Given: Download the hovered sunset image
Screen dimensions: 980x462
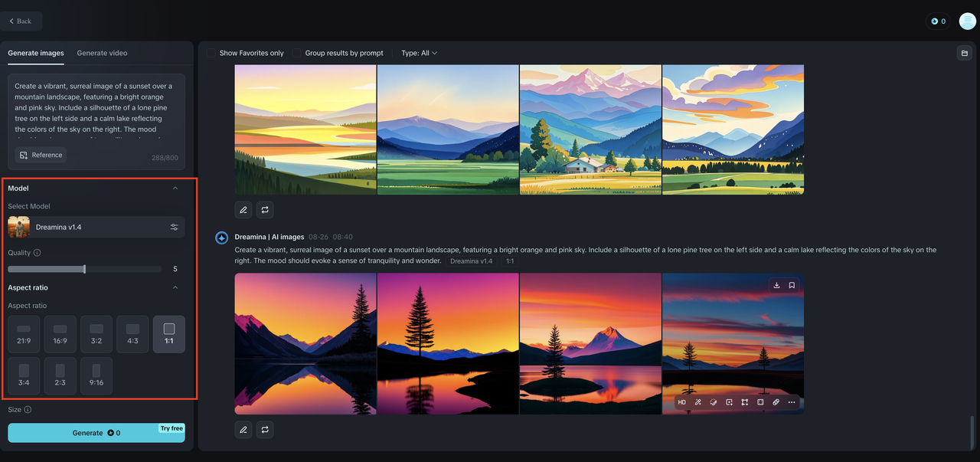Looking at the screenshot, I should (776, 285).
